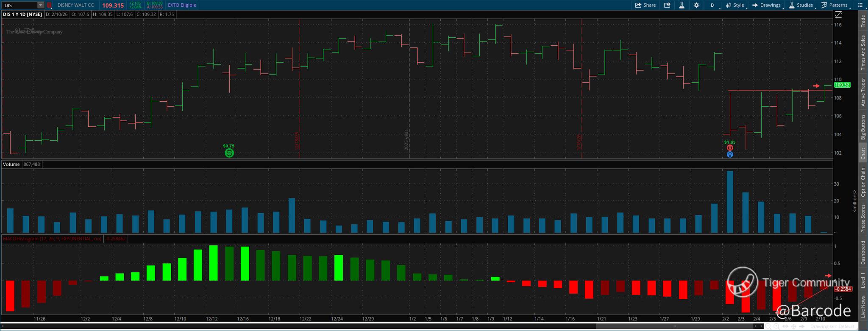Click the 867,488 volume value
The image size is (868, 331).
pos(32,164)
